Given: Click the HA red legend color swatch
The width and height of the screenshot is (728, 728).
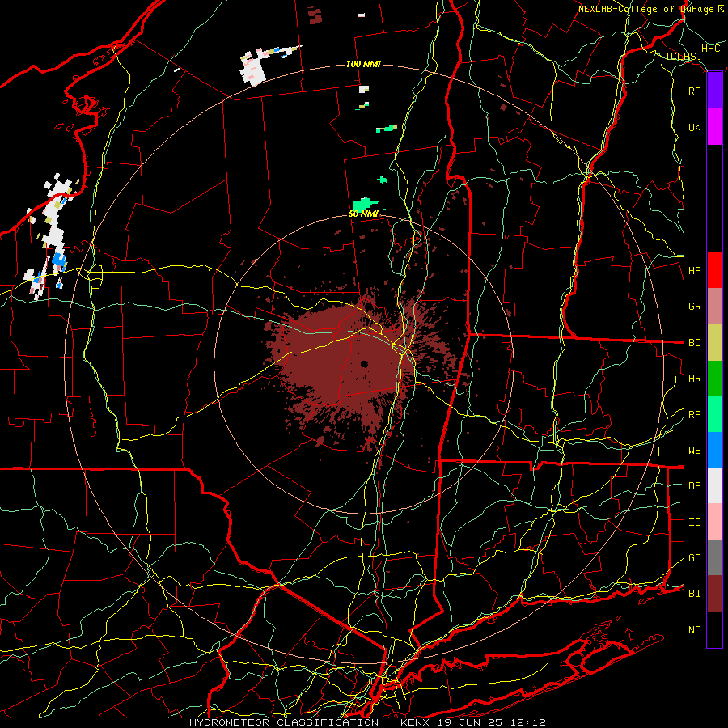Looking at the screenshot, I should click(714, 270).
